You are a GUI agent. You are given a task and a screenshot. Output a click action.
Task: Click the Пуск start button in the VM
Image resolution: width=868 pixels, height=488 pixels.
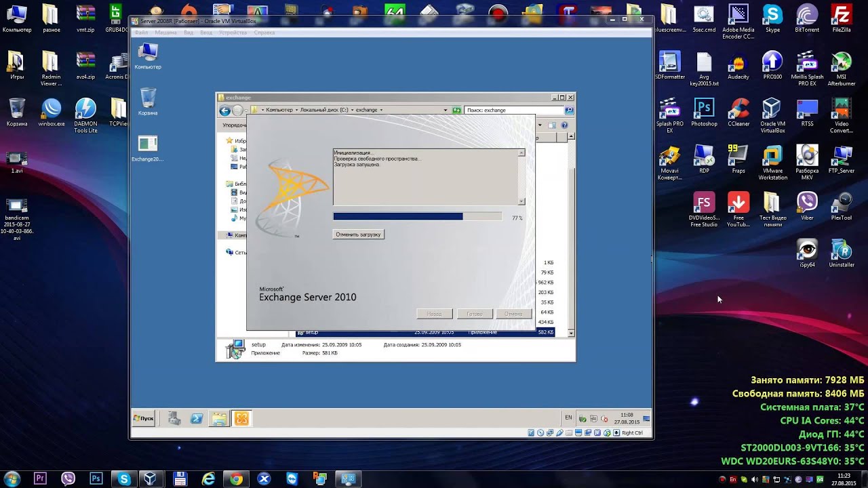[144, 419]
